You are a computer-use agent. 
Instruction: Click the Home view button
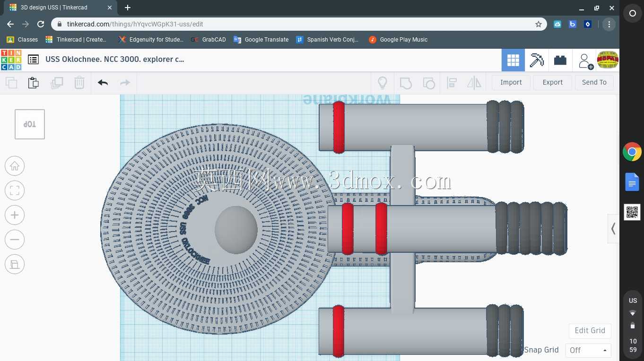click(15, 166)
